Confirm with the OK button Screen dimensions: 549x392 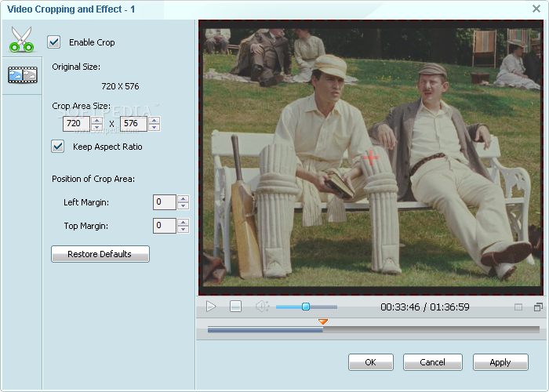pos(371,362)
